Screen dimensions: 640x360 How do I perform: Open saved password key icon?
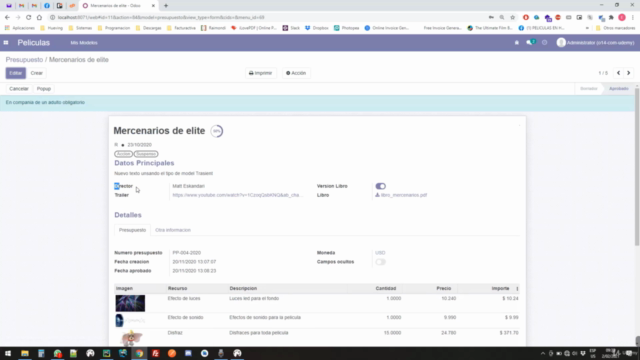coord(491,17)
